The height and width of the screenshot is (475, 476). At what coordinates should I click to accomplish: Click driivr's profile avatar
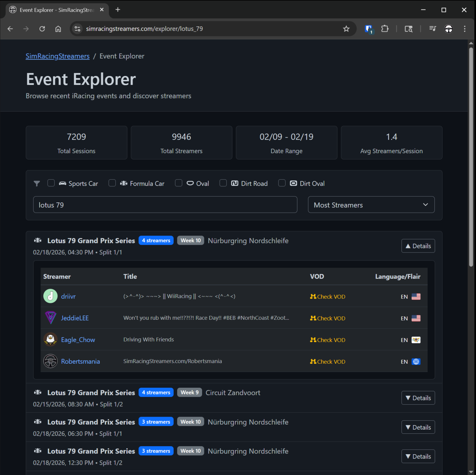coord(50,296)
